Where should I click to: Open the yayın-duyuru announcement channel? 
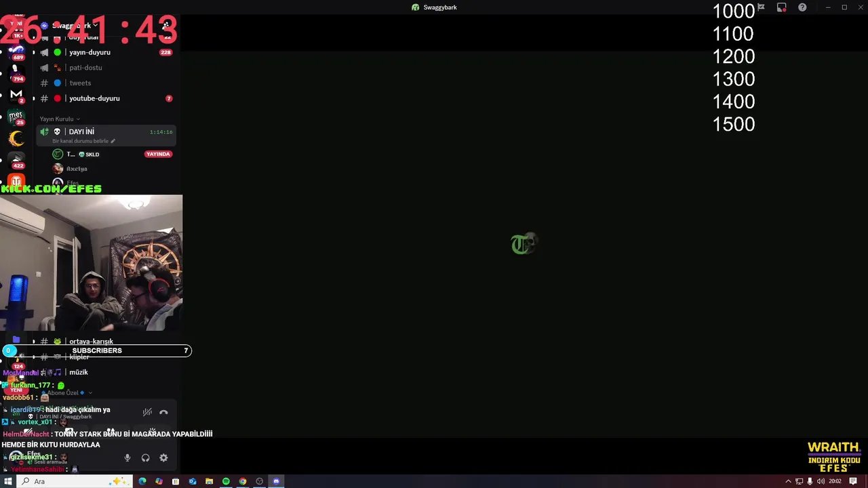tap(105, 52)
